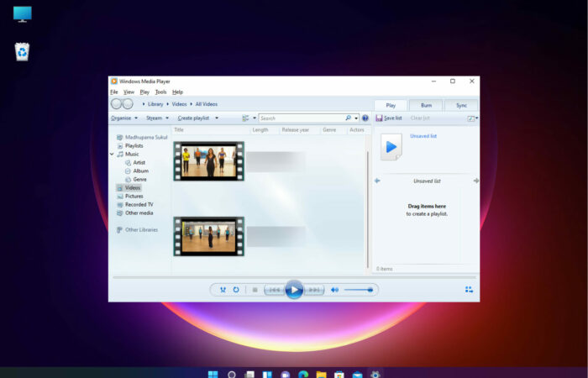Open the File menu

[114, 92]
